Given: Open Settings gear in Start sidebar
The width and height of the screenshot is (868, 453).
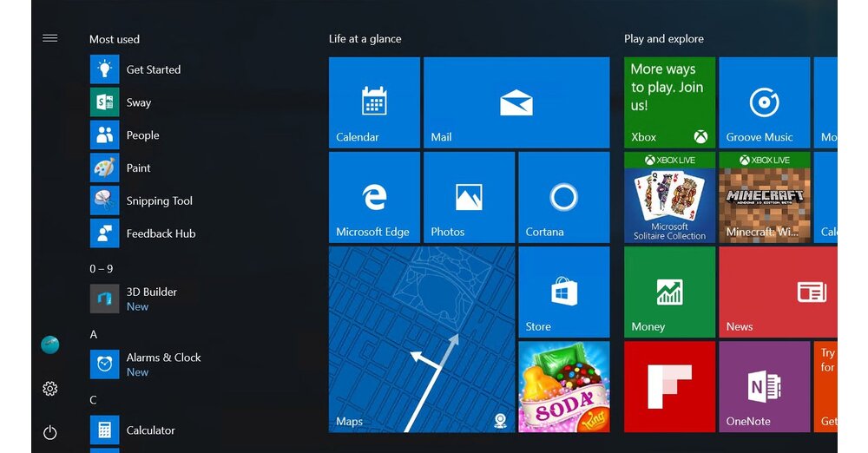Looking at the screenshot, I should pyautogui.click(x=49, y=389).
